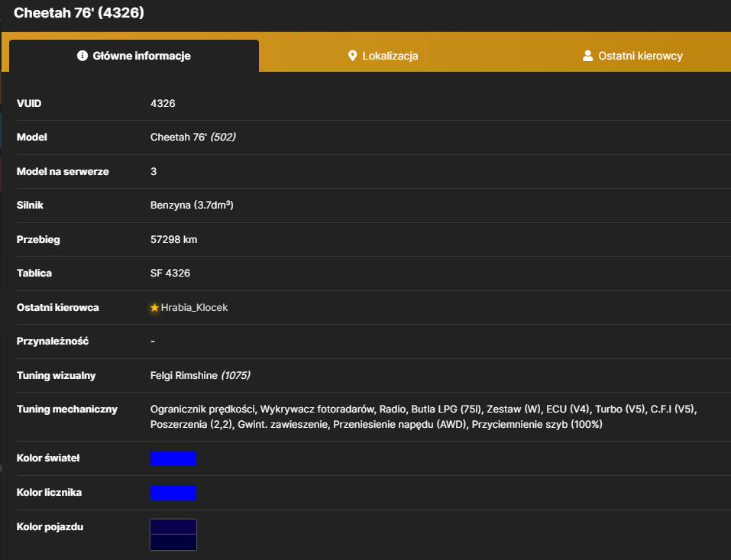Screen dimensions: 731x560
Task: Click the Kolor pojazdu dark navy swatch
Action: coord(173,535)
